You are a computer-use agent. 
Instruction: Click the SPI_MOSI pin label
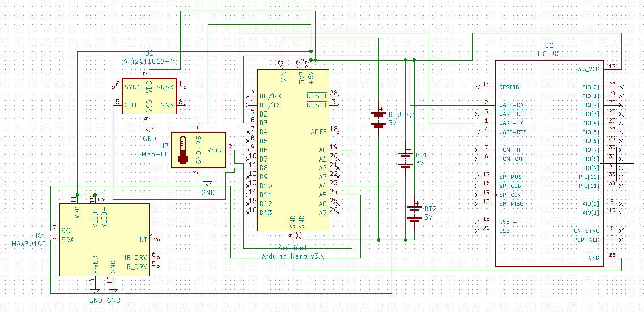coord(511,177)
